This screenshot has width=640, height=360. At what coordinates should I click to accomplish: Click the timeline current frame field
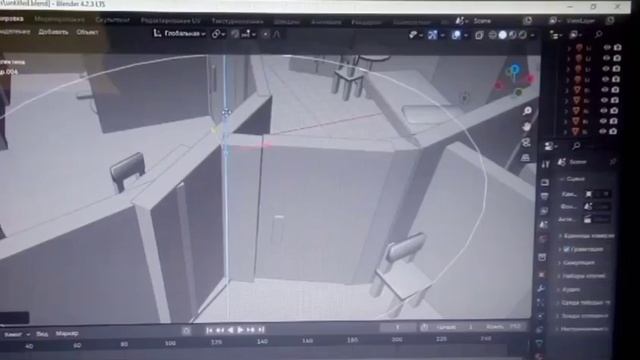(398, 327)
